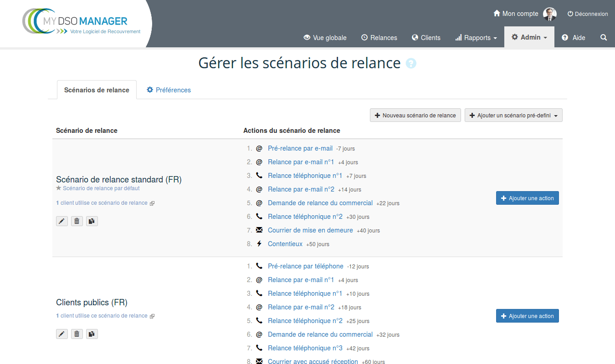This screenshot has width=615, height=364.
Task: Duplicate the standard scenario with copy icon
Action: pyautogui.click(x=92, y=221)
